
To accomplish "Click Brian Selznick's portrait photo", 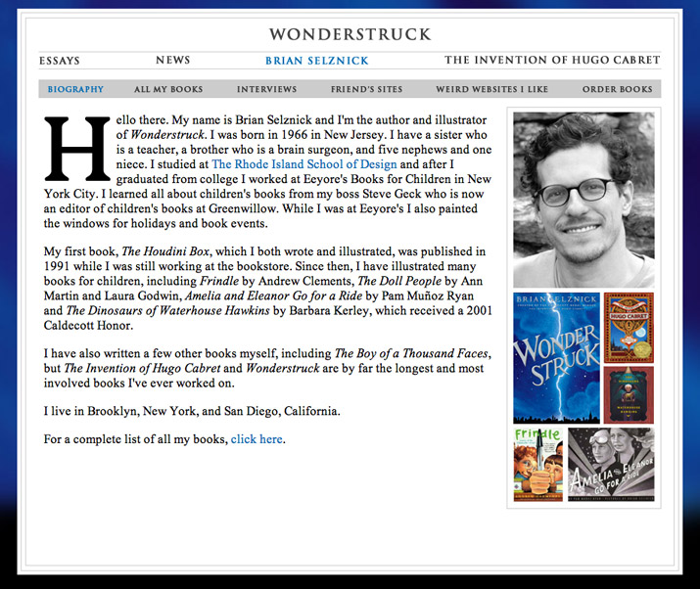I will [x=583, y=200].
